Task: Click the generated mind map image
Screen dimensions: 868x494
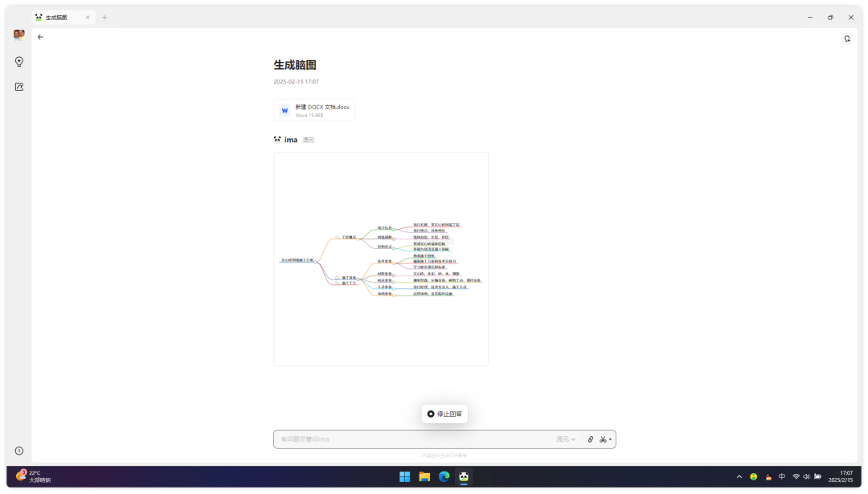Action: coord(380,259)
